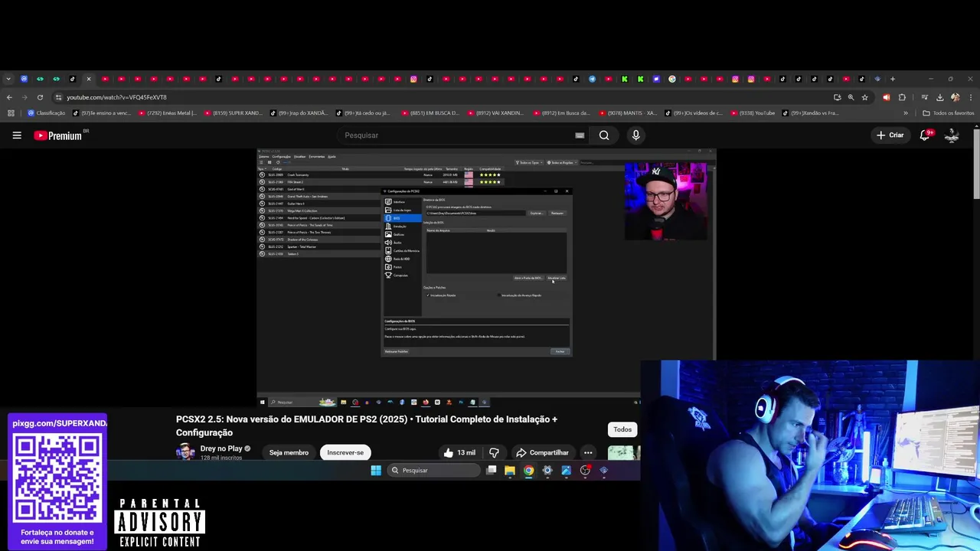Open YouTube notifications bell

[925, 135]
